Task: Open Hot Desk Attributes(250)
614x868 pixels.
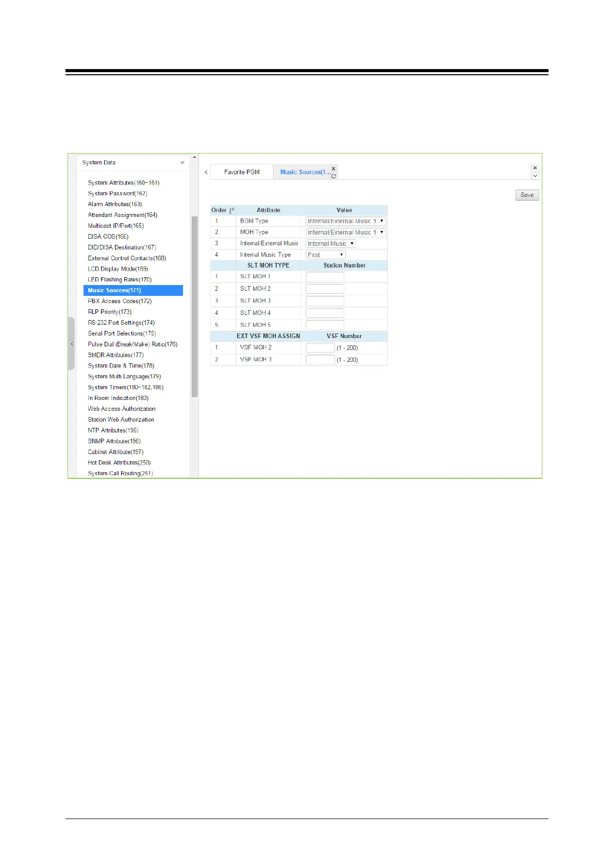Action: (119, 463)
